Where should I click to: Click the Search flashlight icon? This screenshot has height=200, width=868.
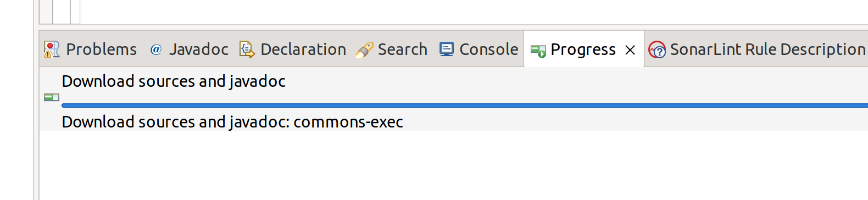(x=364, y=50)
